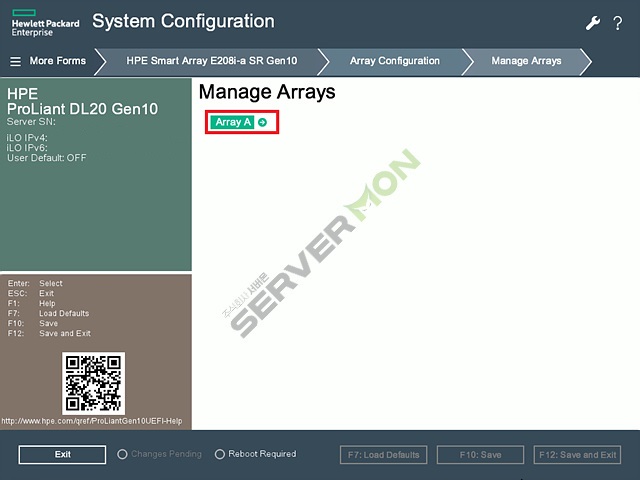Click F12: Save and Exit button
The image size is (640, 480).
(578, 455)
